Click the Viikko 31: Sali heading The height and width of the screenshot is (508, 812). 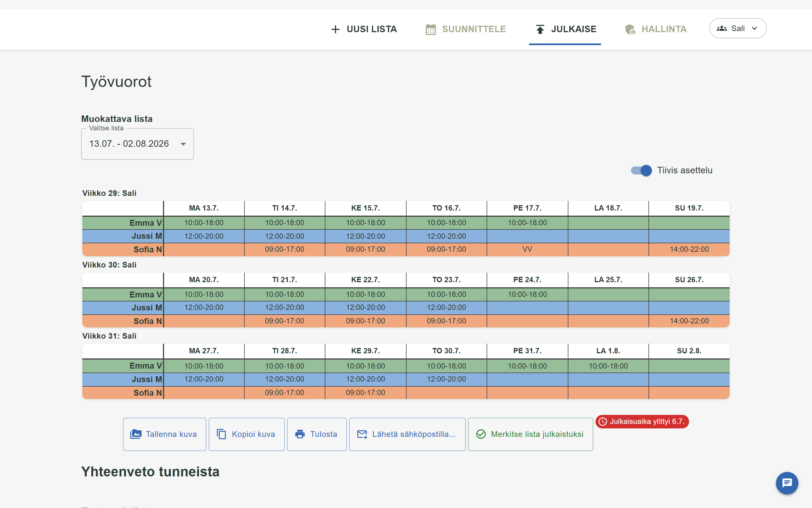coord(109,336)
